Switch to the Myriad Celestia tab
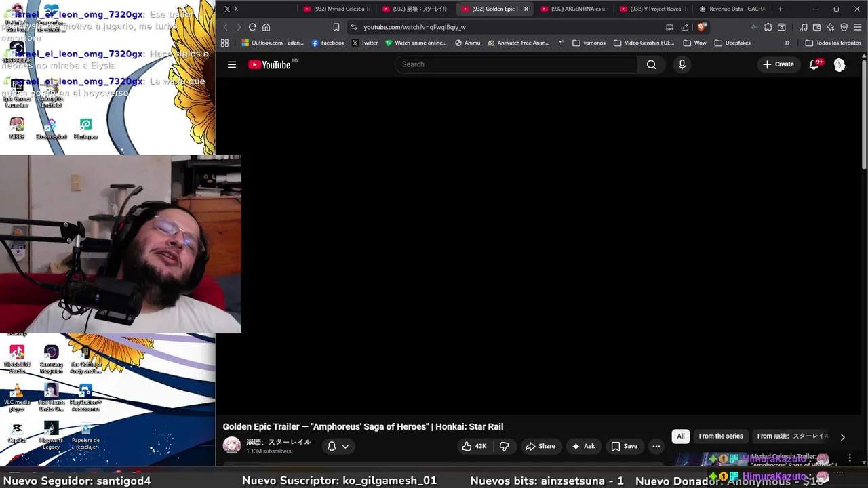The width and height of the screenshot is (868, 488). point(336,9)
